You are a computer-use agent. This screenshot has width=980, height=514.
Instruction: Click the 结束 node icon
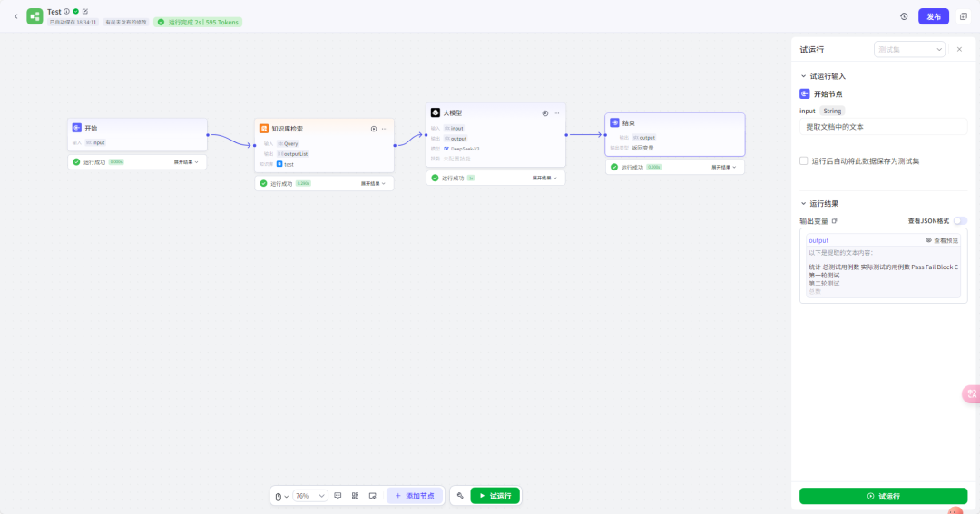pos(614,122)
